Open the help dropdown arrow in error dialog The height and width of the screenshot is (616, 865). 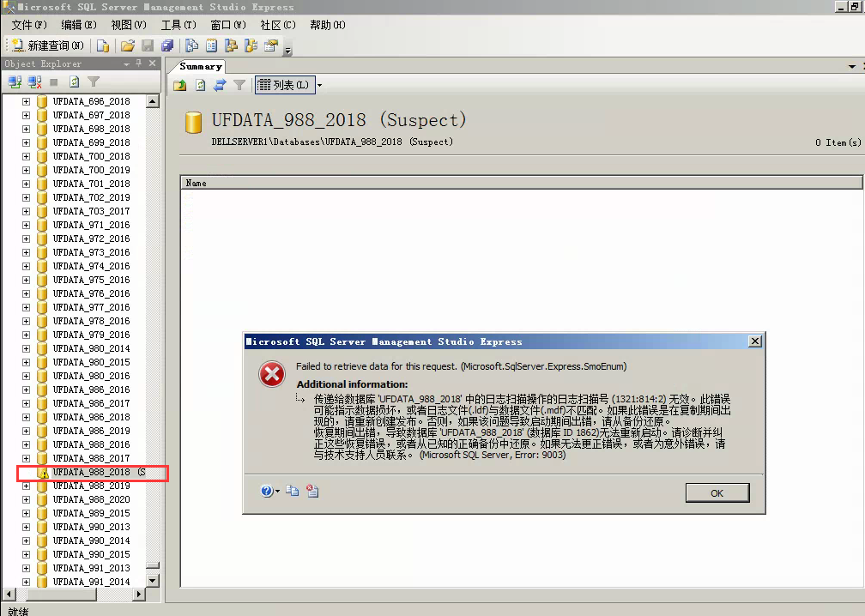[x=277, y=491]
